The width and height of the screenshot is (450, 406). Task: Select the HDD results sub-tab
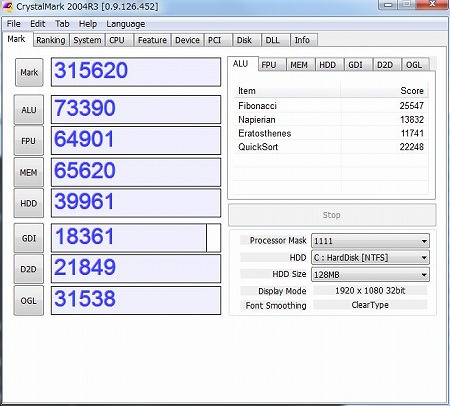pyautogui.click(x=329, y=65)
